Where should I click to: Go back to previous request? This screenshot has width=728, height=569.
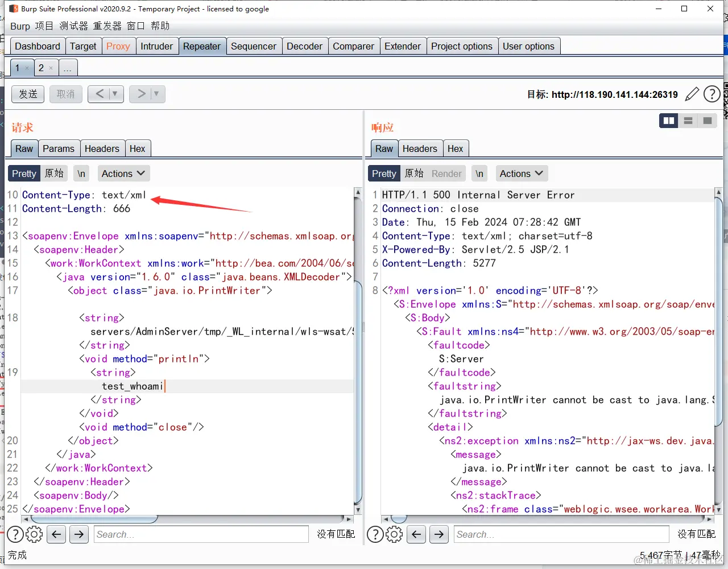pyautogui.click(x=99, y=94)
